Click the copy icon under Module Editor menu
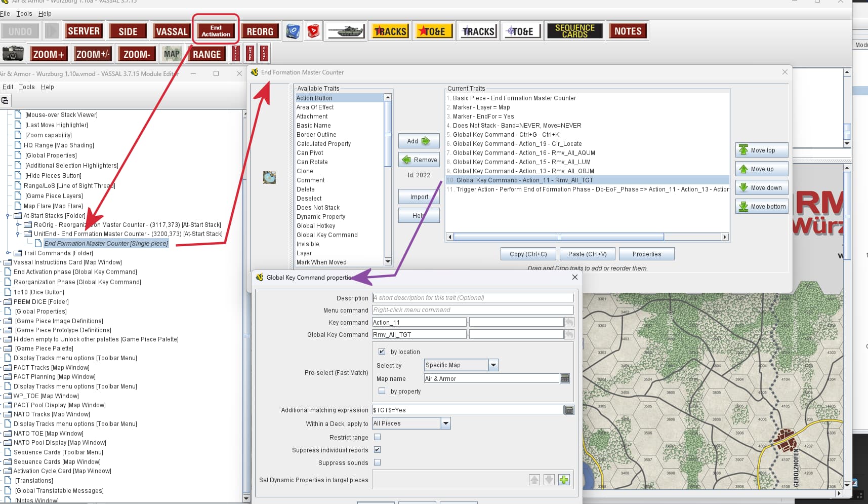This screenshot has width=868, height=504. click(x=5, y=100)
